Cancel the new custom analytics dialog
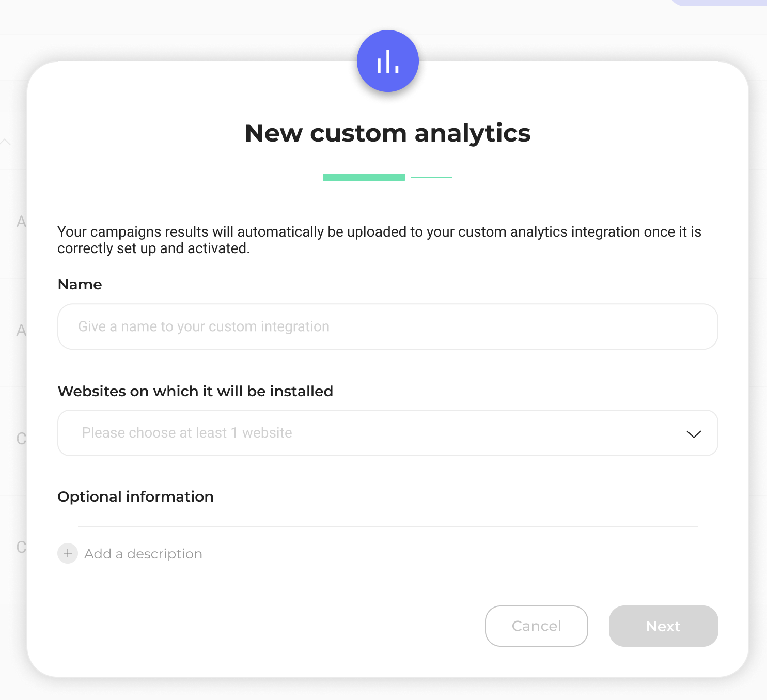Screen dimensions: 767x700 (536, 626)
